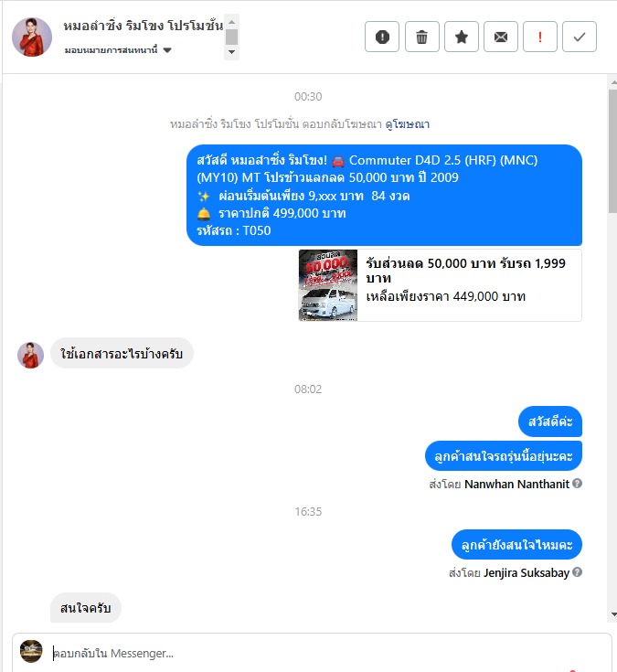This screenshot has width=617, height=672.
Task: Click page avatar beside the reply box
Action: pyautogui.click(x=31, y=651)
